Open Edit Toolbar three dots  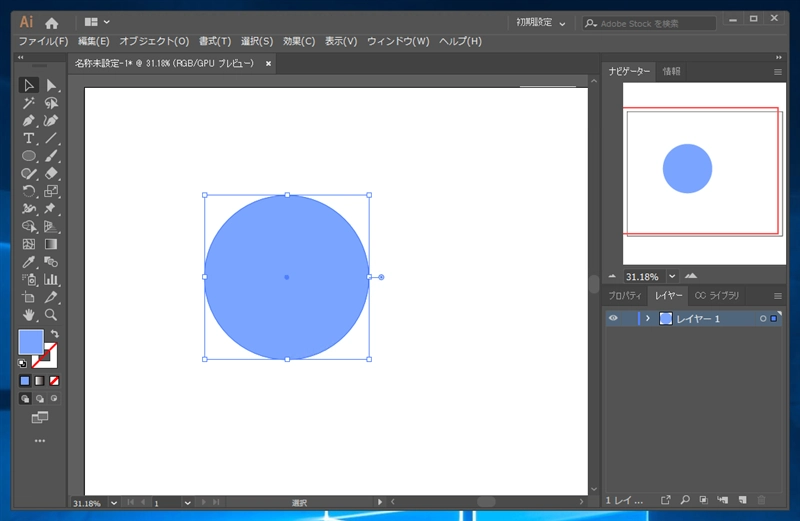point(40,440)
